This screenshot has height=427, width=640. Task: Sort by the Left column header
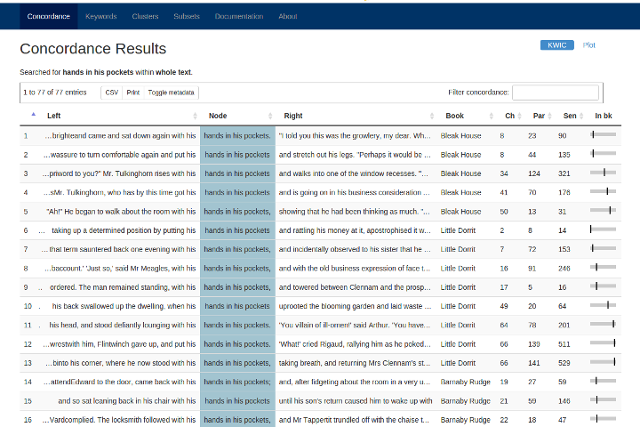[54, 116]
